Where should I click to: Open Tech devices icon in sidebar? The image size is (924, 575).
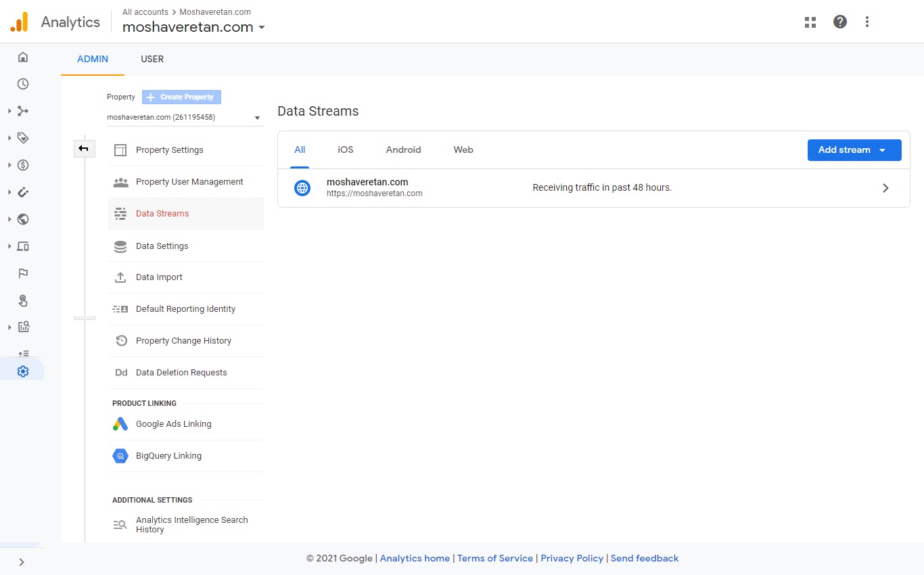coord(23,246)
